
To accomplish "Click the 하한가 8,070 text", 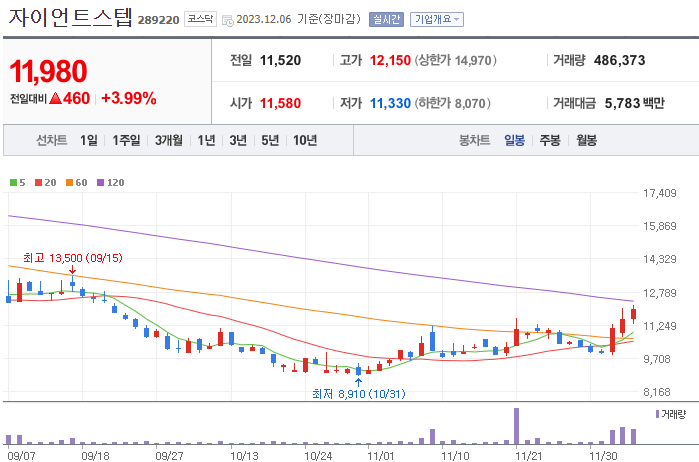I will coord(452,103).
